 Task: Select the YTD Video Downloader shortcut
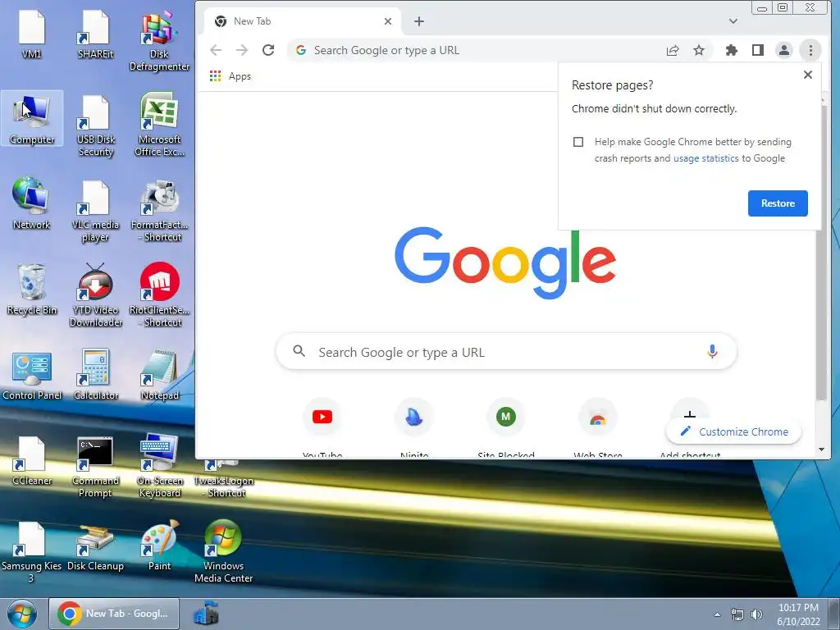pyautogui.click(x=95, y=295)
